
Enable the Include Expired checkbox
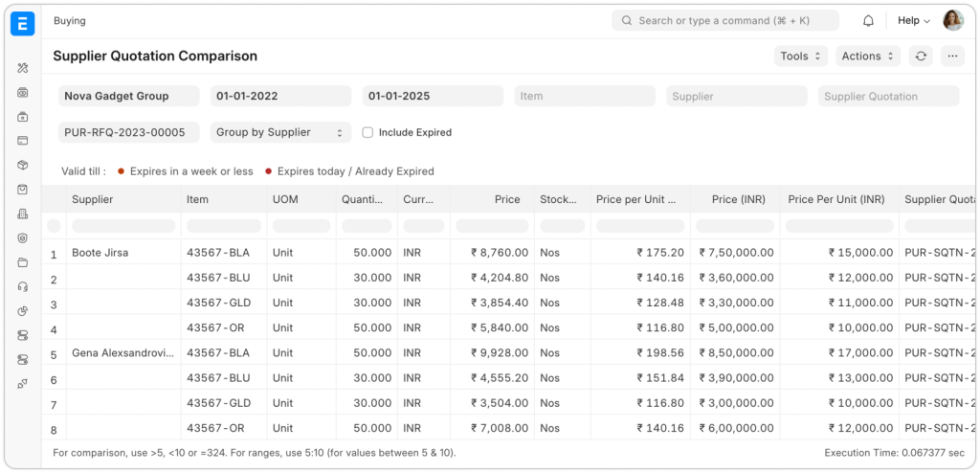[367, 132]
